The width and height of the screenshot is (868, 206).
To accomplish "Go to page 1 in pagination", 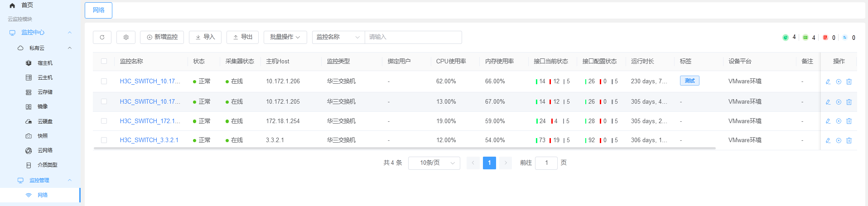I will 489,163.
